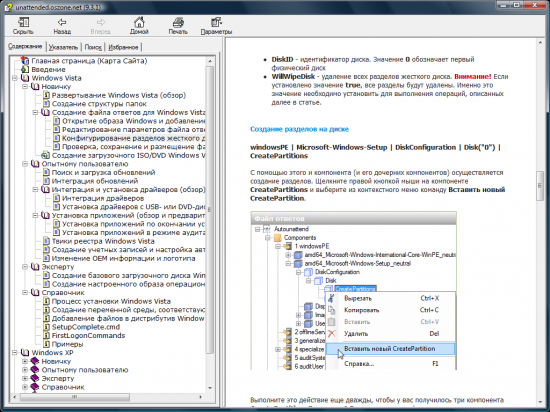Viewport: 550px width, 412px height.
Task: Open Проверка, сохранение и размещение topic
Action: click(134, 147)
